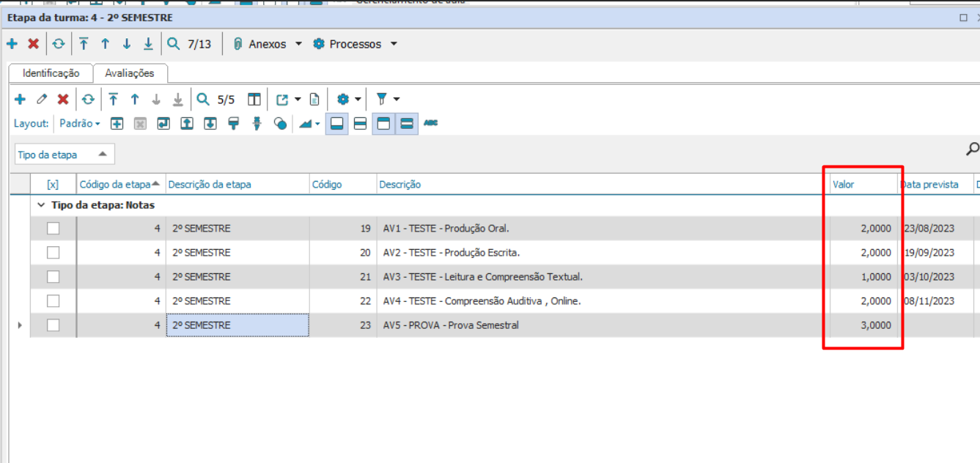Open the Anexos dropdown

267,44
